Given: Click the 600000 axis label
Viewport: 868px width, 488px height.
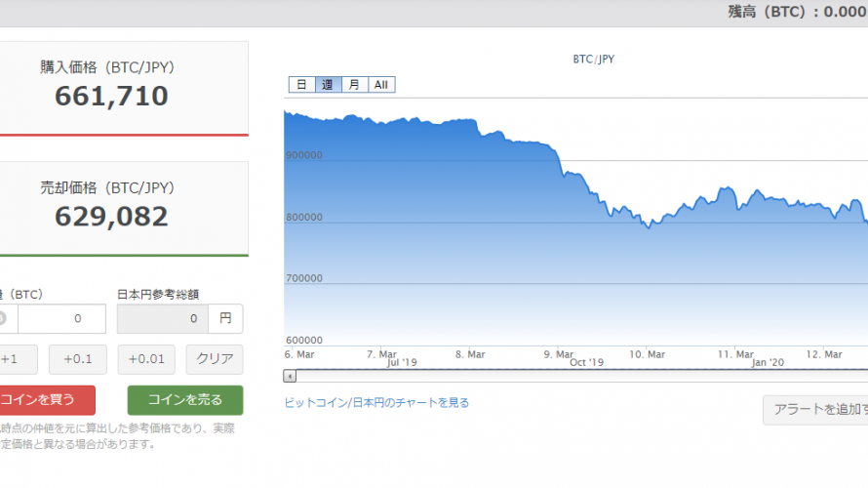Looking at the screenshot, I should (304, 340).
